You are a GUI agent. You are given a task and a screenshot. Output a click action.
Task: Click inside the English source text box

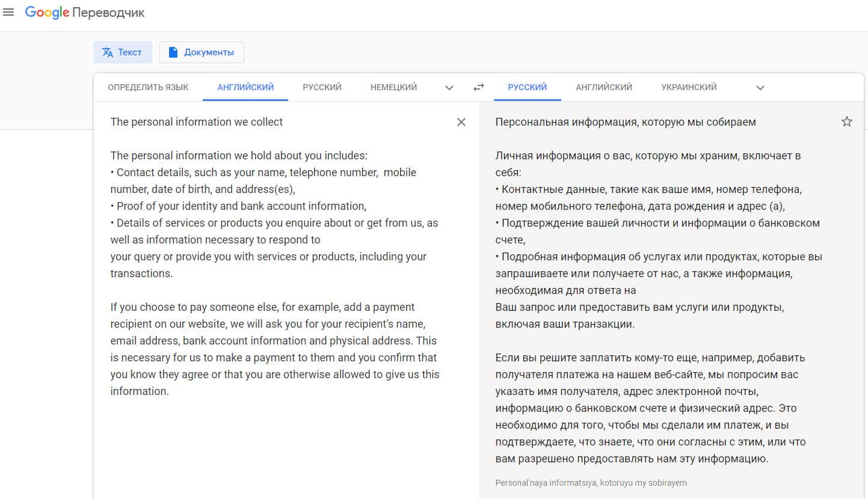(275, 256)
